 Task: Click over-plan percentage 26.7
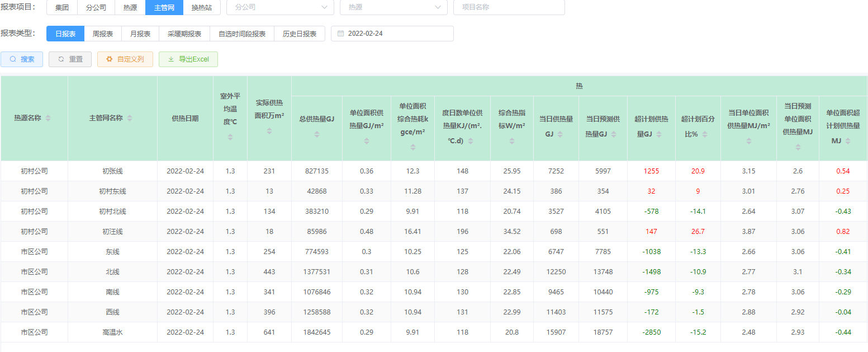tap(698, 232)
